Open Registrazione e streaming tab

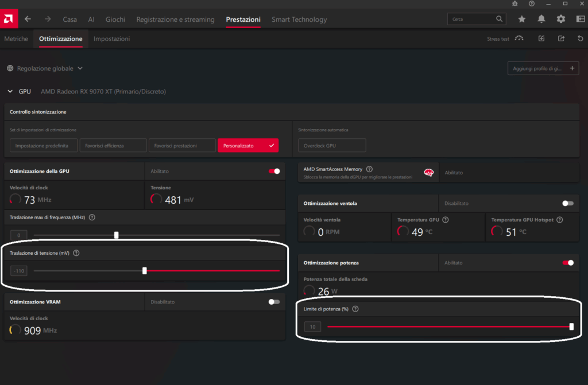coord(176,20)
